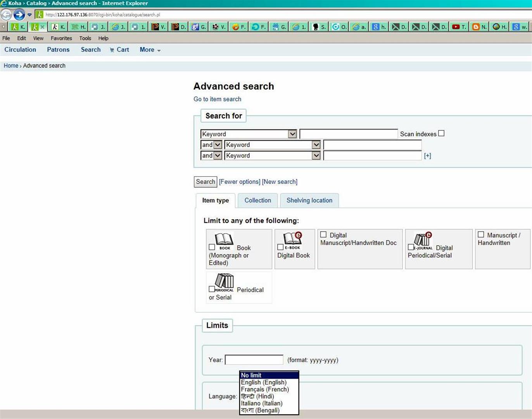Click the [New search] link
Screen dimensions: 532x419
click(280, 182)
